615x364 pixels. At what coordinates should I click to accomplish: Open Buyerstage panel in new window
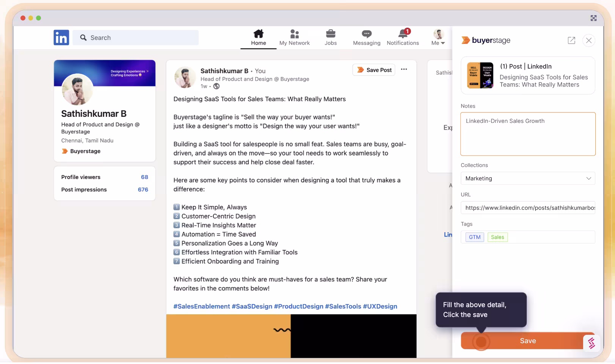click(571, 41)
